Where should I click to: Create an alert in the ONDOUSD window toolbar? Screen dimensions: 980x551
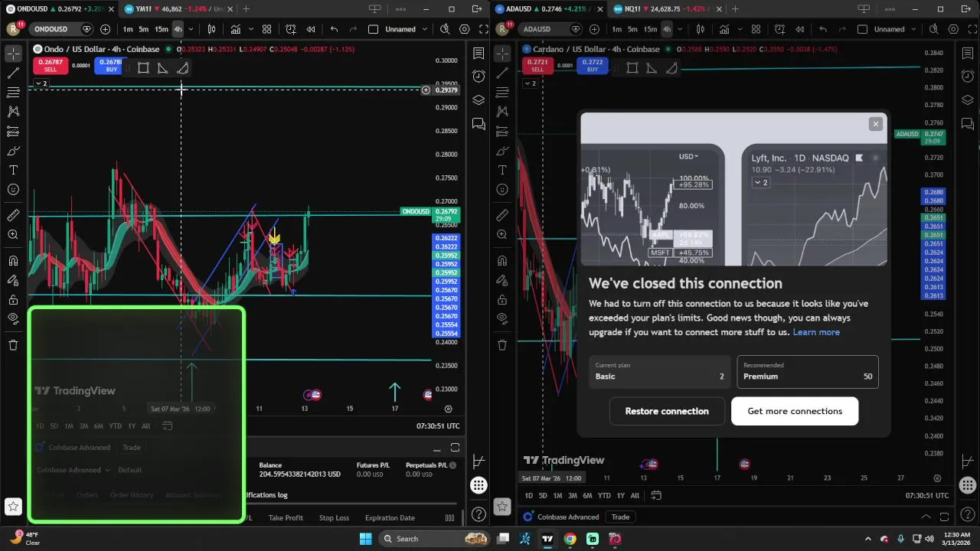pos(291,29)
